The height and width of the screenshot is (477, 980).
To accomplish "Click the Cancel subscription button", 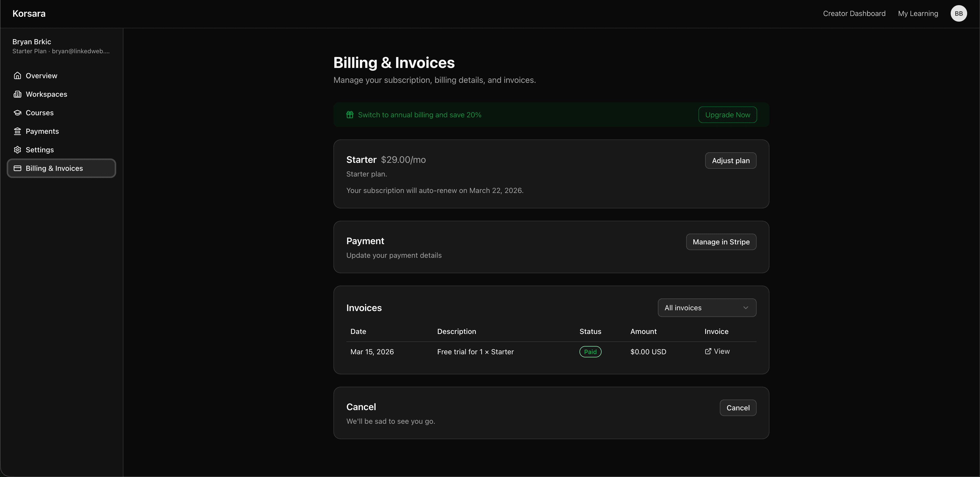I will 738,407.
